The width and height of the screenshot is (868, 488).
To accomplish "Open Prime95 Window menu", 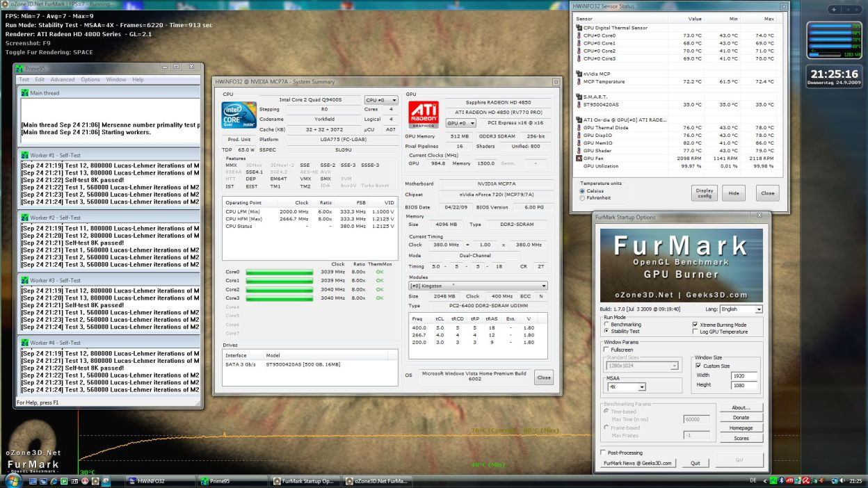I will tap(116, 79).
